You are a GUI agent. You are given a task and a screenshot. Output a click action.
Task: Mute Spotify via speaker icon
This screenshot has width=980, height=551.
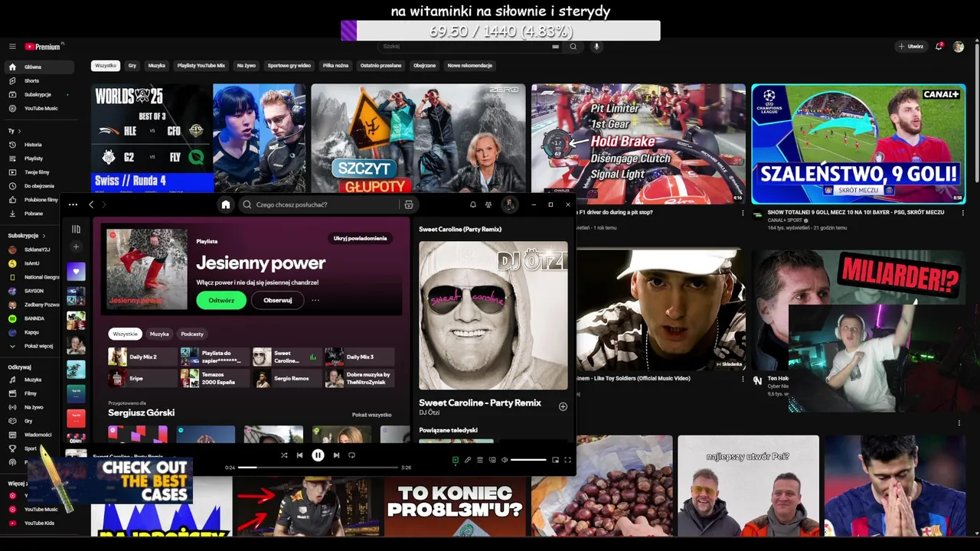click(504, 460)
